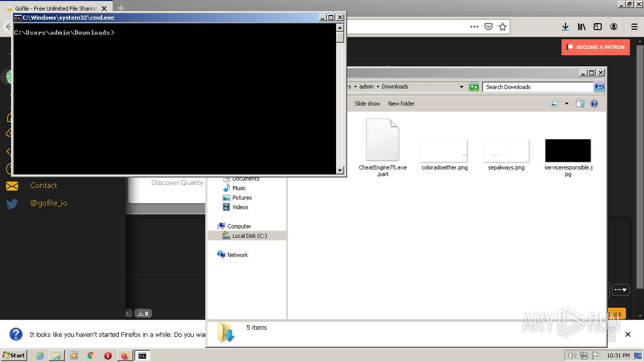Open Internet Explorer from taskbar
This screenshot has width=644, height=362.
coord(40,355)
